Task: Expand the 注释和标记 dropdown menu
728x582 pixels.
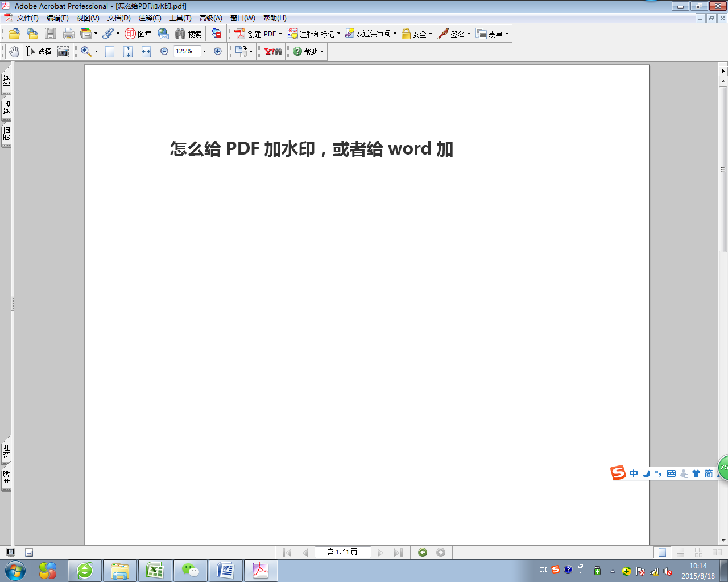Action: pos(314,34)
